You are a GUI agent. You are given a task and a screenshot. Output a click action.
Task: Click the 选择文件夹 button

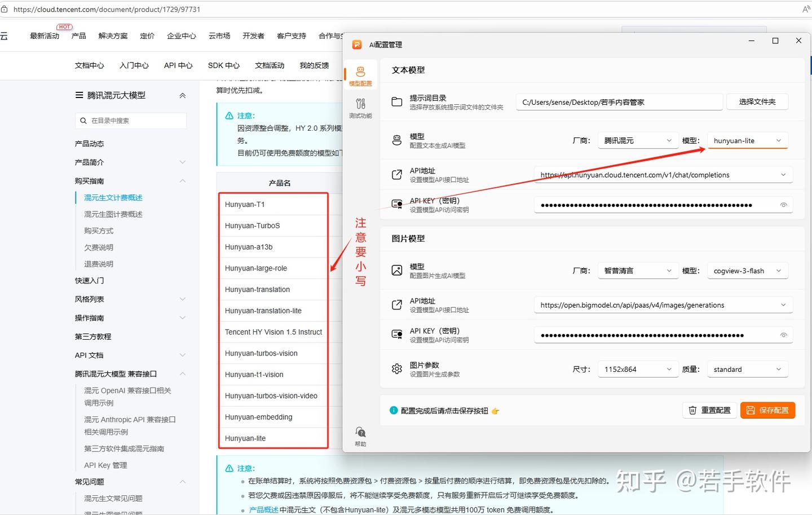(757, 102)
